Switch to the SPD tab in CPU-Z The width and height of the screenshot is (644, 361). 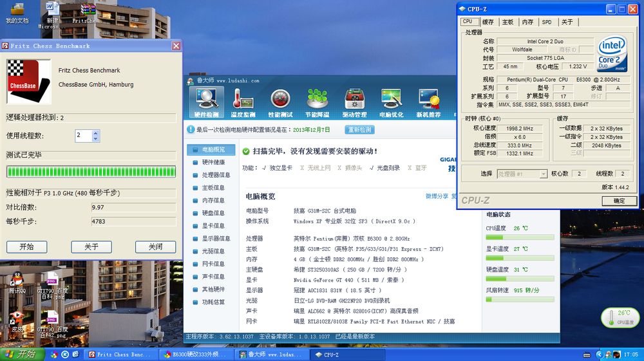pyautogui.click(x=547, y=22)
